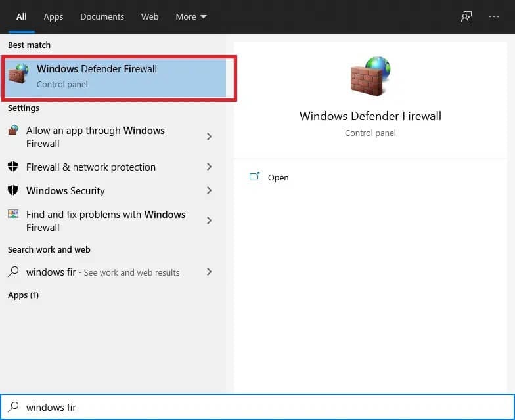Viewport: 515px width, 420px height.
Task: Click the Allow an app firewall icon
Action: pyautogui.click(x=13, y=130)
